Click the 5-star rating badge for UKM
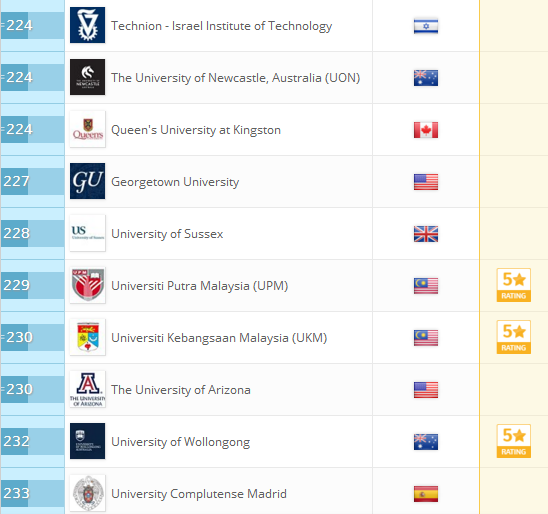The image size is (548, 514). point(513,337)
